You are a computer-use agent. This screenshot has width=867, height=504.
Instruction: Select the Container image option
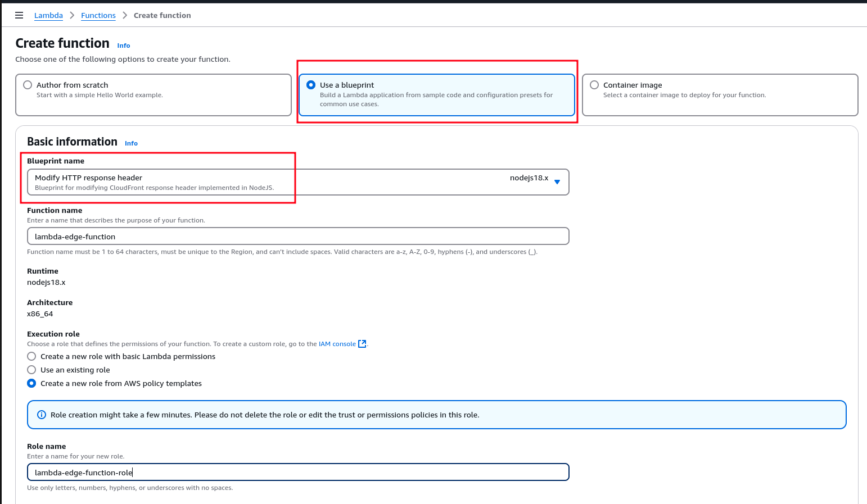tap(594, 85)
